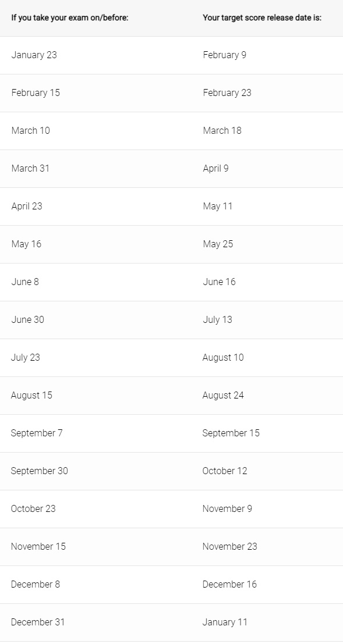Image resolution: width=343 pixels, height=644 pixels.
Task: Click the January 11 release date
Action: pos(225,622)
